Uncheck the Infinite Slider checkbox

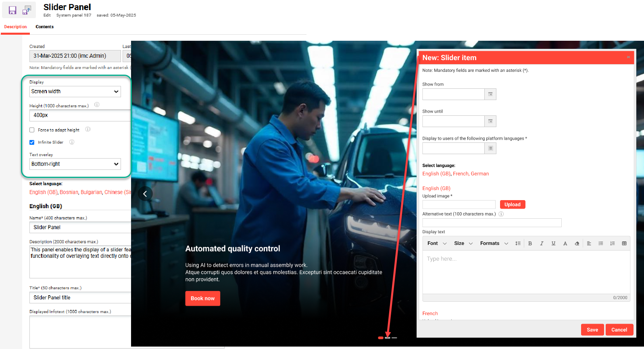pos(32,142)
